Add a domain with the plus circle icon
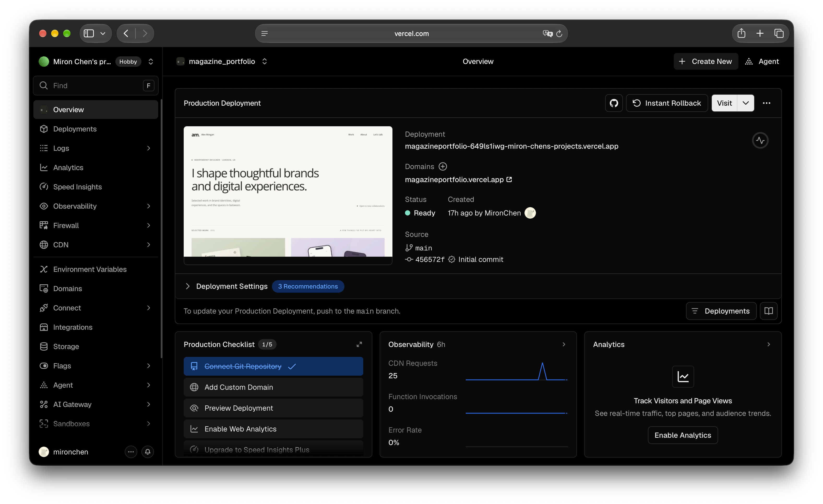The image size is (823, 504). pyautogui.click(x=443, y=167)
